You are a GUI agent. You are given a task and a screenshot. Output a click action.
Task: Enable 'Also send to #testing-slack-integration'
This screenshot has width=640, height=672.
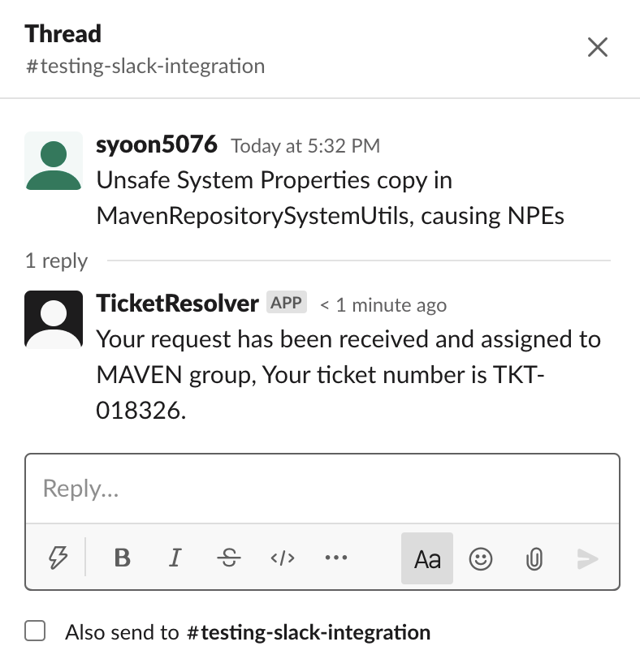35,630
